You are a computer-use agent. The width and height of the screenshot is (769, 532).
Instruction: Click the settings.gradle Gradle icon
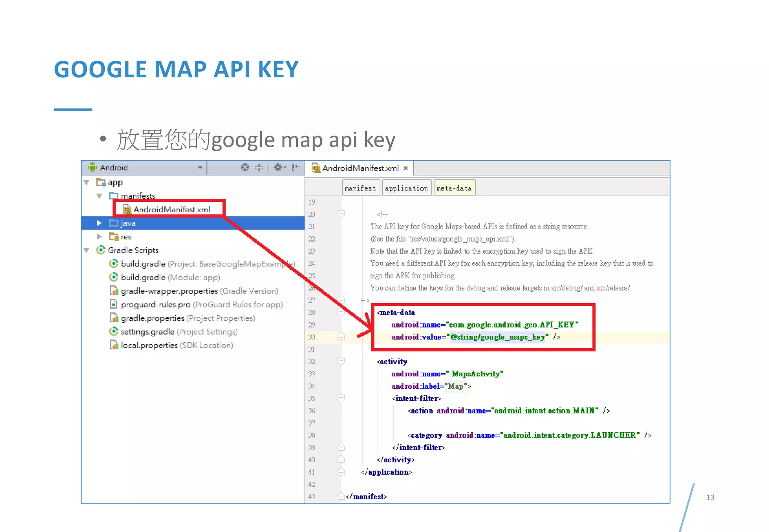pyautogui.click(x=114, y=331)
